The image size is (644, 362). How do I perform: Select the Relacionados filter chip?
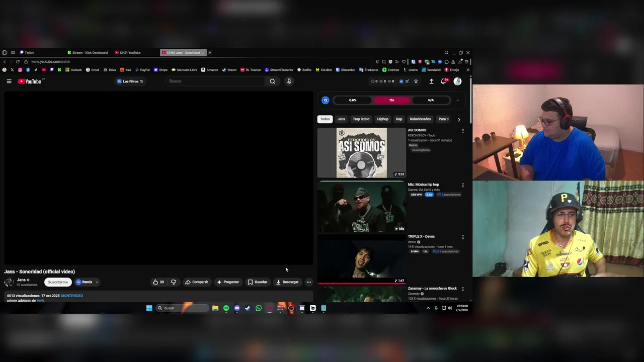click(x=420, y=119)
